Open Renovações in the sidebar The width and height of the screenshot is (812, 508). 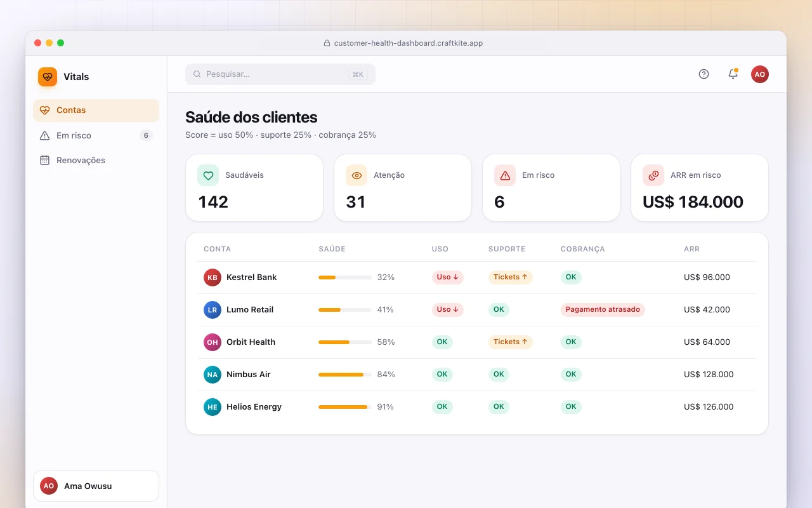tap(96, 160)
